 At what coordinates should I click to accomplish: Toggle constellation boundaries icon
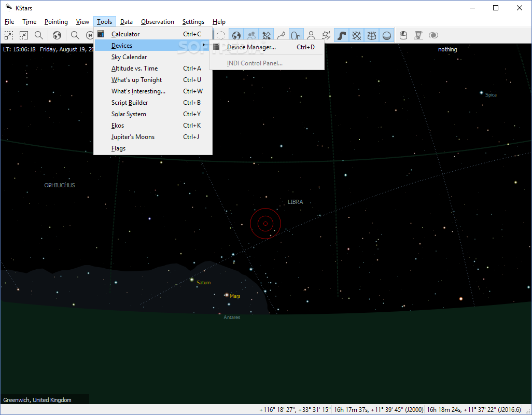coord(326,35)
